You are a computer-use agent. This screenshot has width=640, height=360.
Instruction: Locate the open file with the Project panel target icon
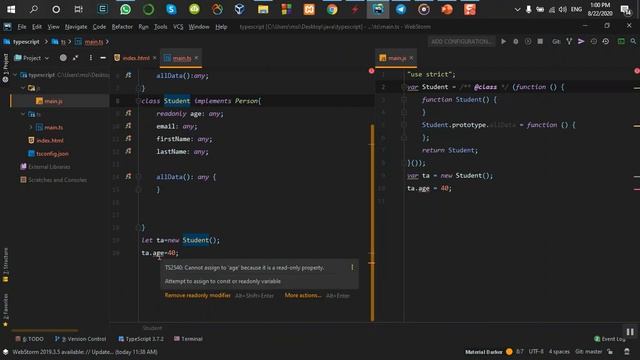click(x=63, y=58)
